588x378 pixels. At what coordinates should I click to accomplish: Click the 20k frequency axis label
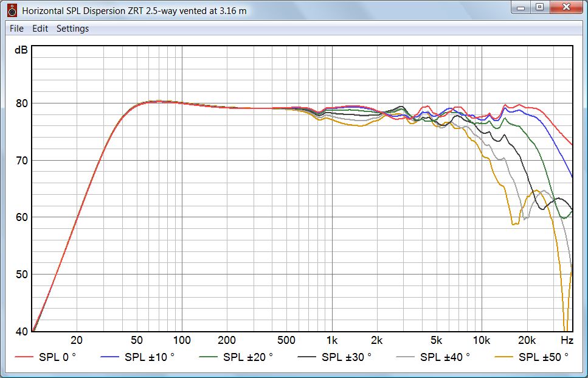point(527,340)
